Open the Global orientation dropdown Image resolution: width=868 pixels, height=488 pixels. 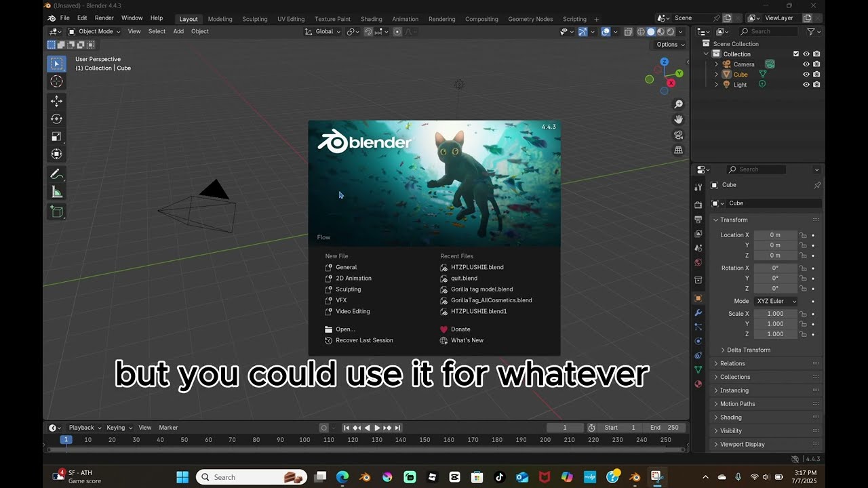[321, 31]
